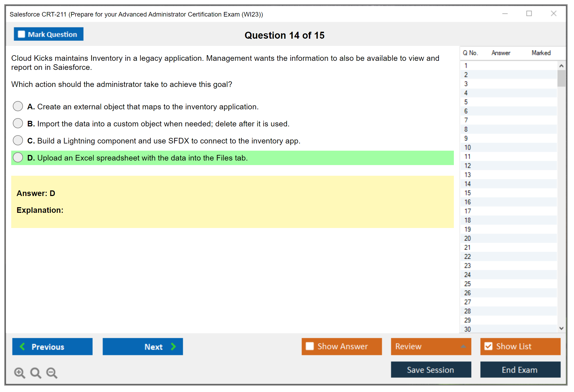Select radio button for answer A
574x392 pixels.
pyautogui.click(x=18, y=106)
